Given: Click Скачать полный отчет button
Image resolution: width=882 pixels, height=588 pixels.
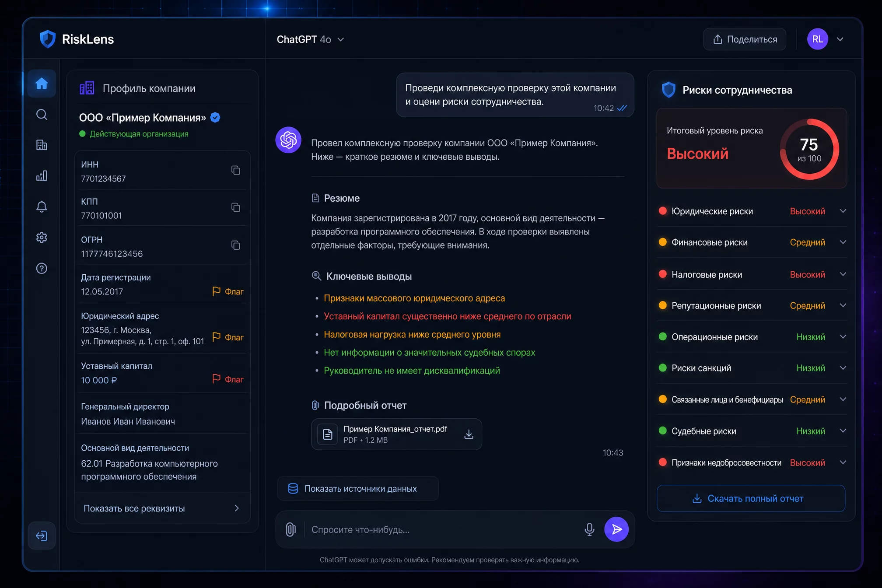Looking at the screenshot, I should coord(751,498).
